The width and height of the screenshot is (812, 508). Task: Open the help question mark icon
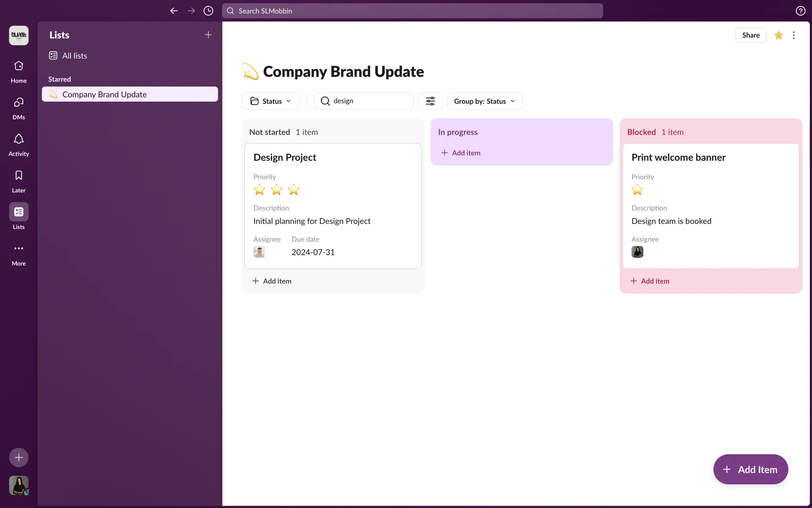click(x=800, y=11)
